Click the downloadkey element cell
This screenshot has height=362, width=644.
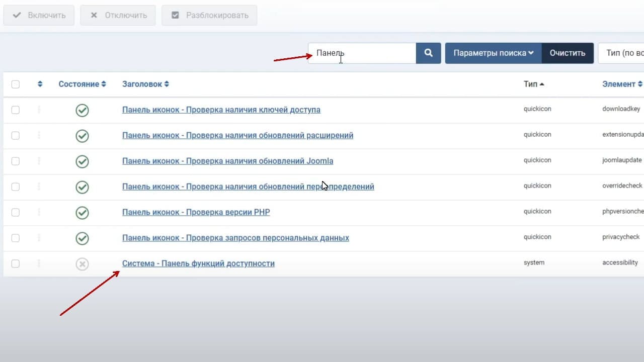(621, 109)
